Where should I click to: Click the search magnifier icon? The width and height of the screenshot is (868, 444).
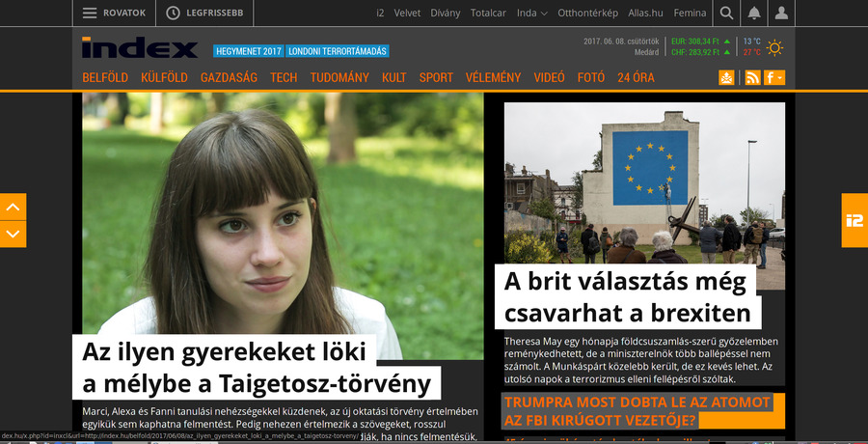pos(726,14)
